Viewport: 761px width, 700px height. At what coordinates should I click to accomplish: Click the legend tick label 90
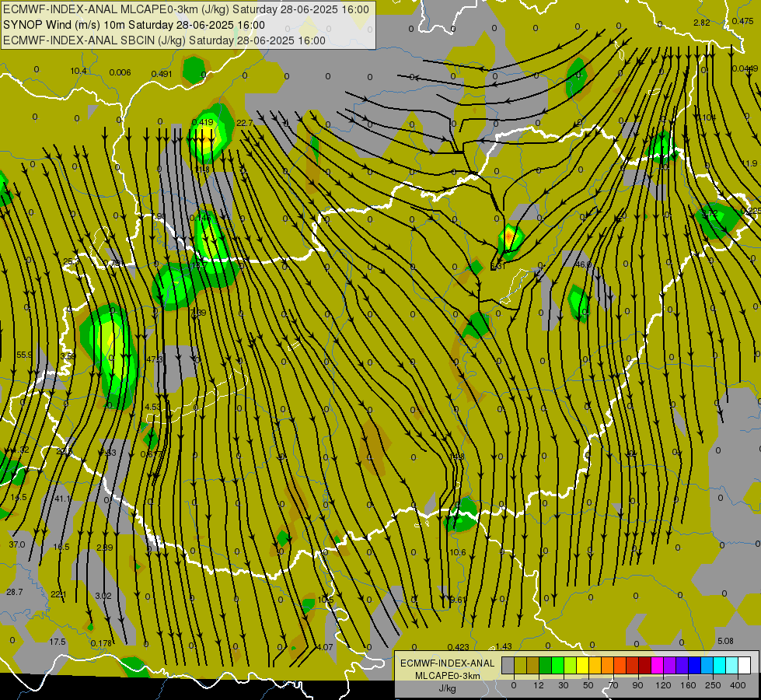637,685
